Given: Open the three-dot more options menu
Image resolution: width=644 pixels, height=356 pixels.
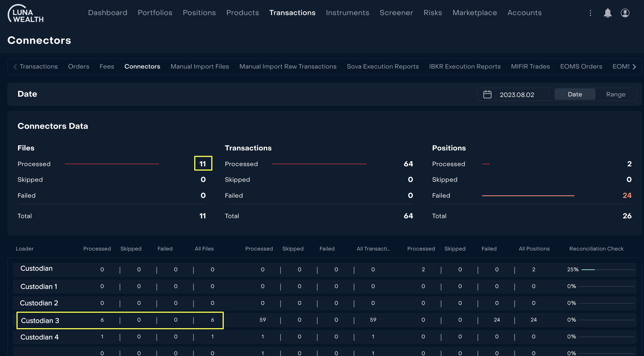Looking at the screenshot, I should click(590, 13).
